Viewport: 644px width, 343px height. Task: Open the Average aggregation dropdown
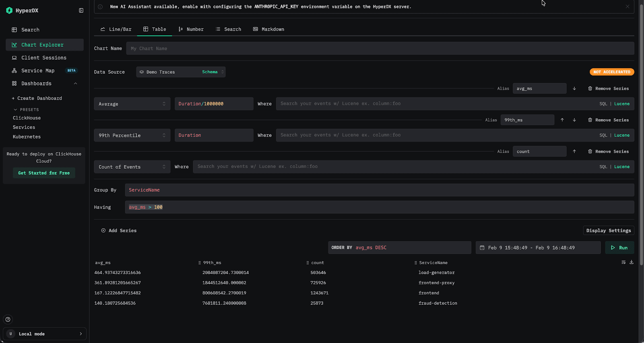[x=132, y=104]
